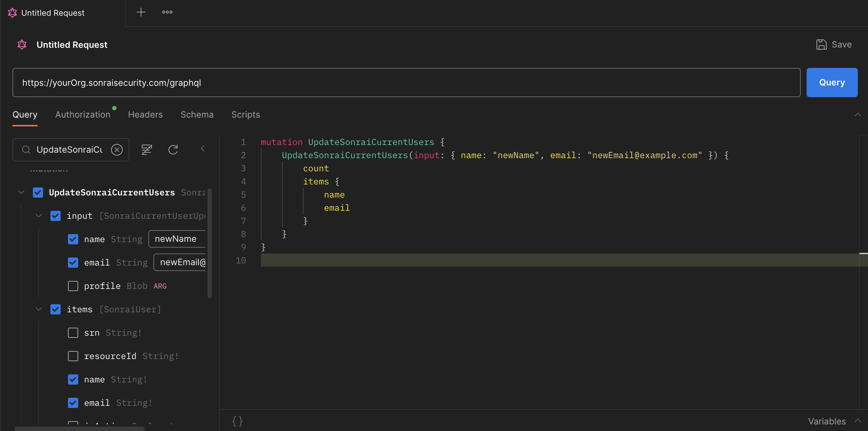Uncheck the email String input checkbox
868x431 pixels.
[73, 263]
